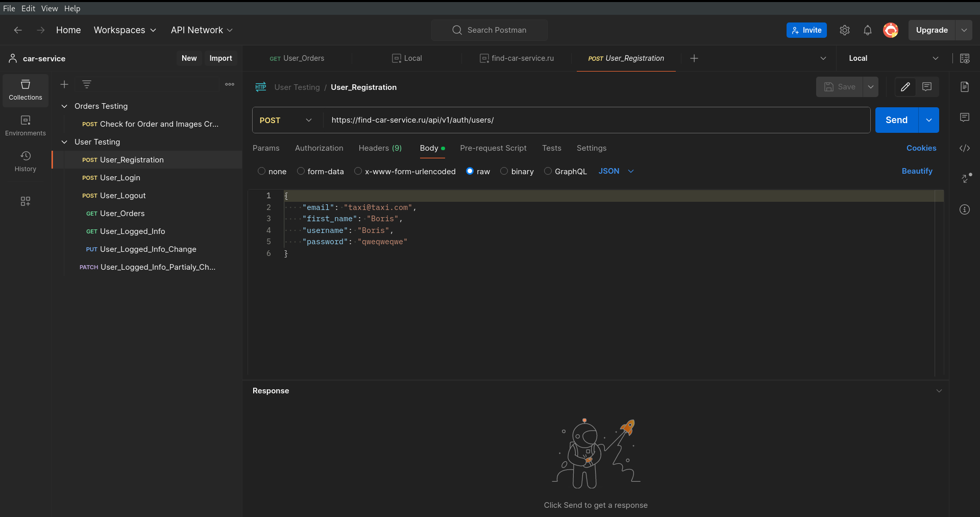This screenshot has height=517, width=980.
Task: Open the Help menu
Action: 72,8
